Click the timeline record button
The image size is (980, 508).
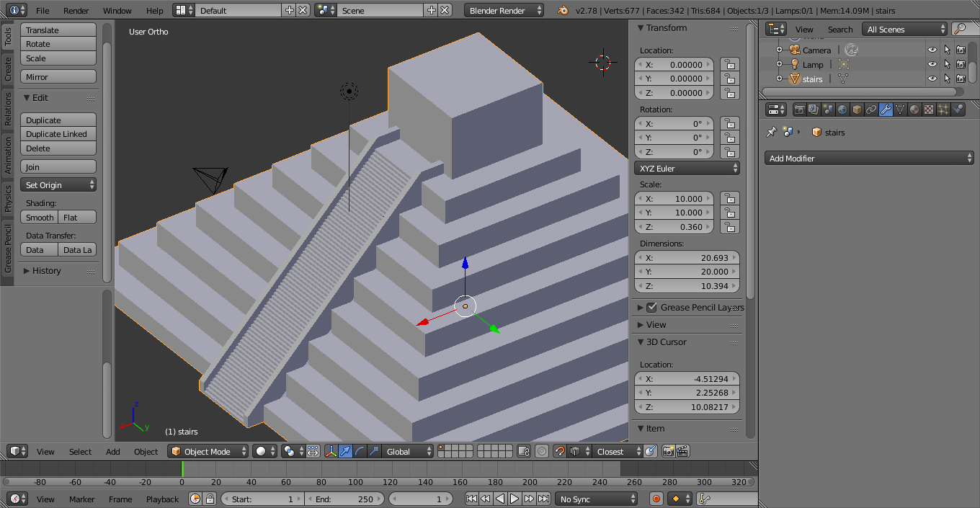(656, 499)
